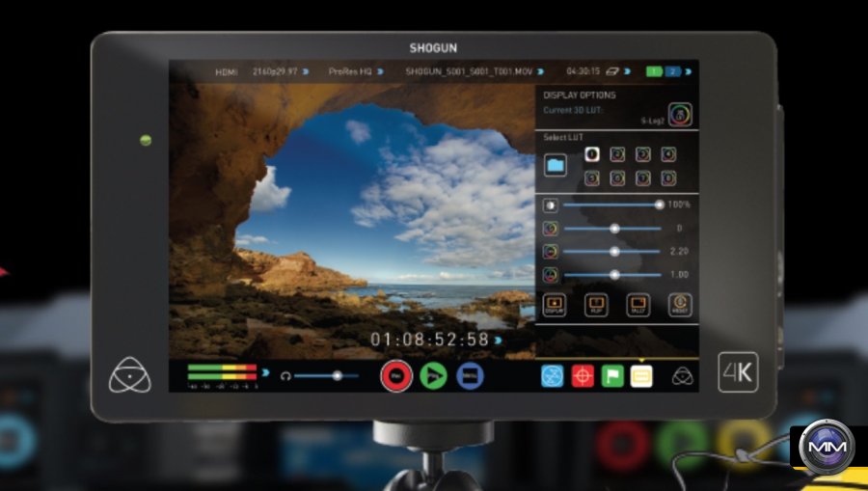Toggle the Tally button

pyautogui.click(x=637, y=305)
